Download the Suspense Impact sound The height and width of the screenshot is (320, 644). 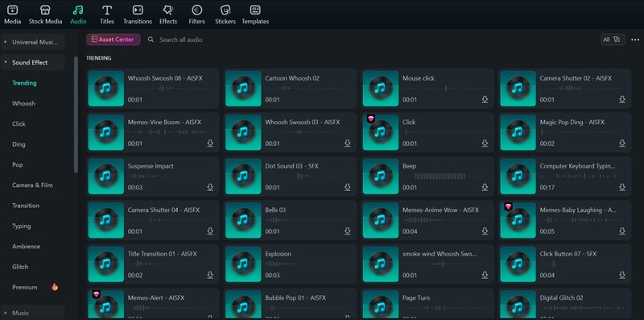point(210,187)
